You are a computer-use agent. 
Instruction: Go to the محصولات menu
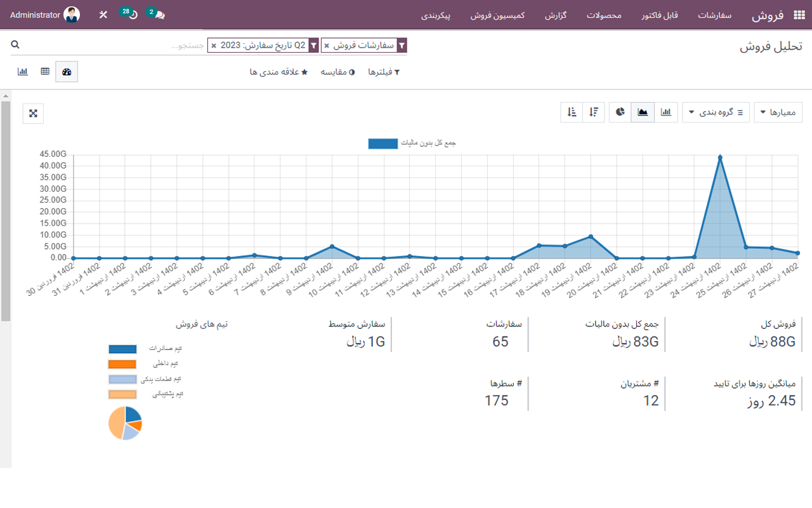[x=603, y=16]
